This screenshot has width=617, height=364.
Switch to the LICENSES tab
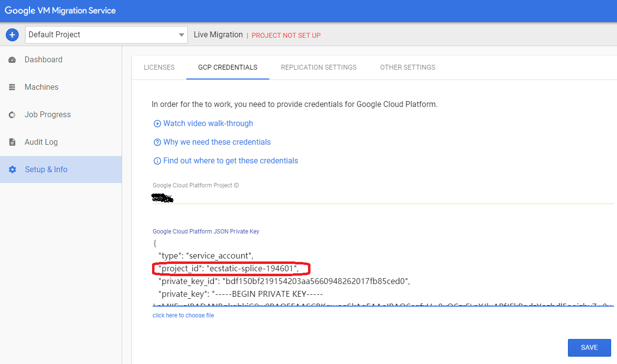pyautogui.click(x=159, y=67)
